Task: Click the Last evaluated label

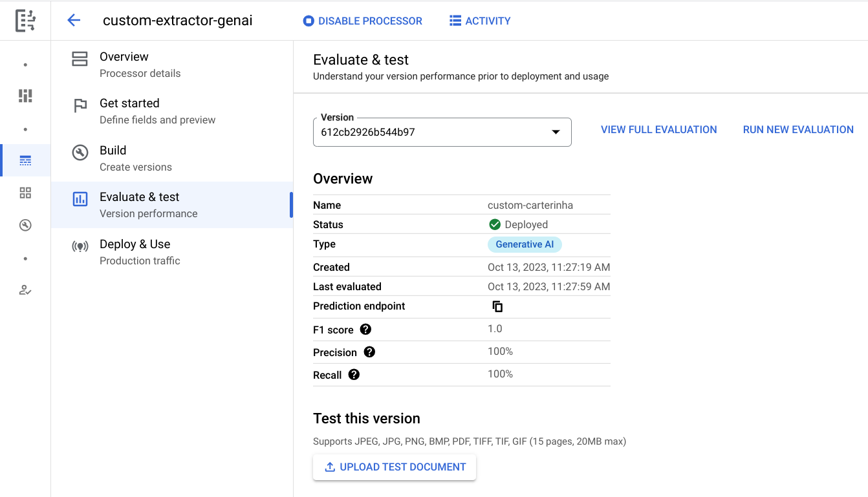Action: pos(347,286)
